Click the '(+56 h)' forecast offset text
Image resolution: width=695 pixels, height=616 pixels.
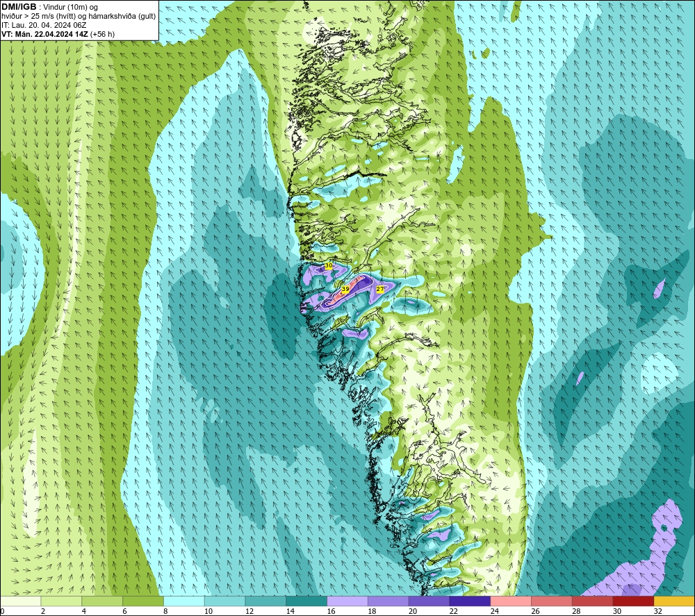click(x=102, y=34)
